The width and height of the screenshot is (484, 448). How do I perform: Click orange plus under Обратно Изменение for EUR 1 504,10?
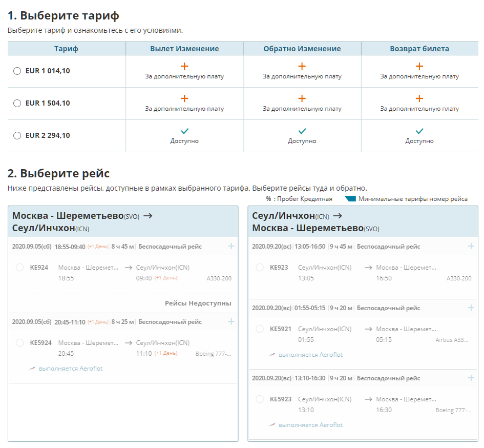click(302, 98)
